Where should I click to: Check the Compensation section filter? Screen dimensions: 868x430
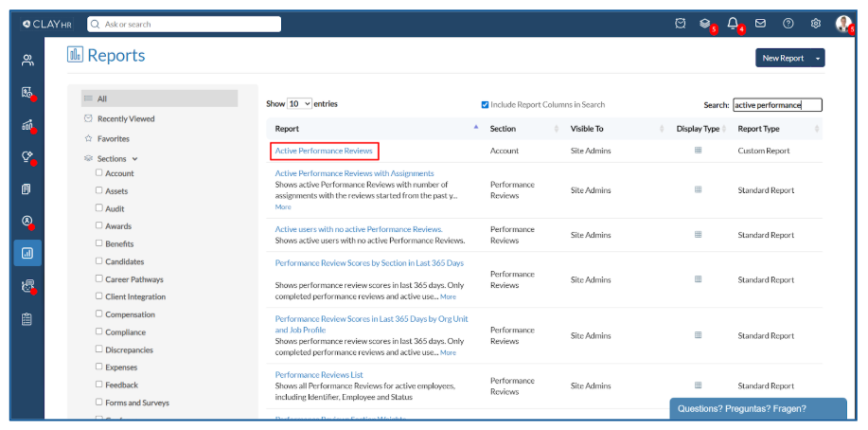pyautogui.click(x=98, y=314)
